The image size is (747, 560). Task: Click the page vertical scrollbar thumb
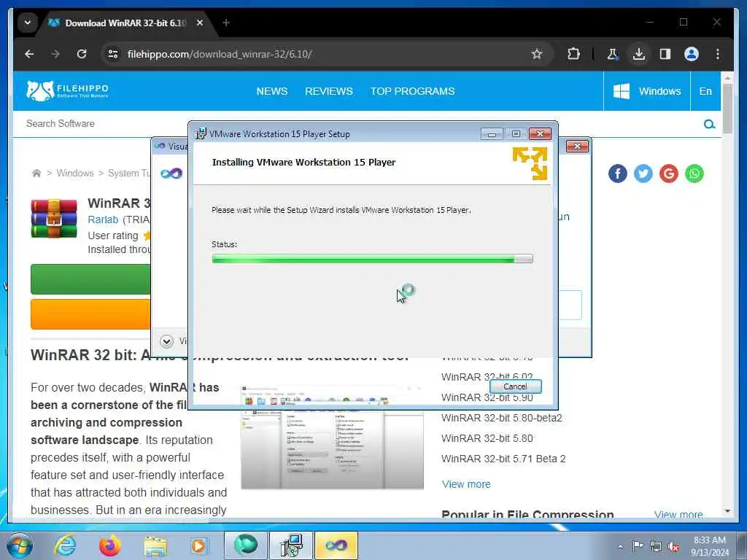point(727,109)
